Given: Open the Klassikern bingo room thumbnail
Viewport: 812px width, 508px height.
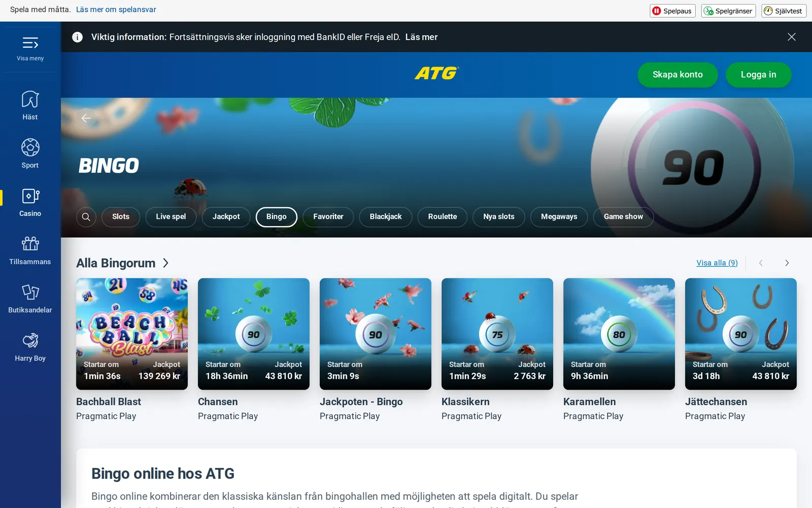Looking at the screenshot, I should (x=497, y=334).
